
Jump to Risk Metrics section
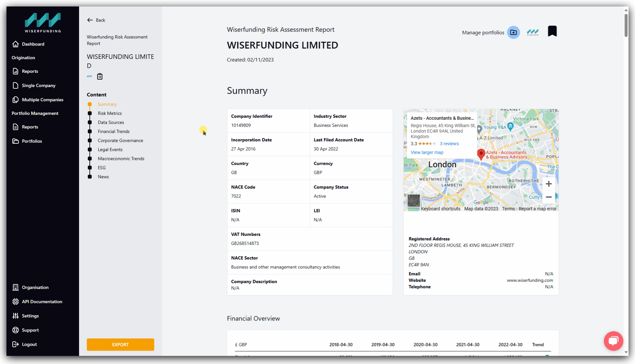[110, 113]
